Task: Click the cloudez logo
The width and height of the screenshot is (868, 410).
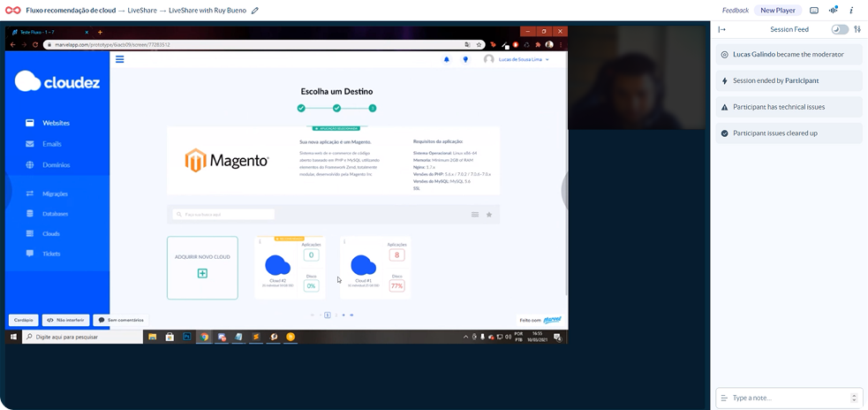Action: [x=57, y=81]
